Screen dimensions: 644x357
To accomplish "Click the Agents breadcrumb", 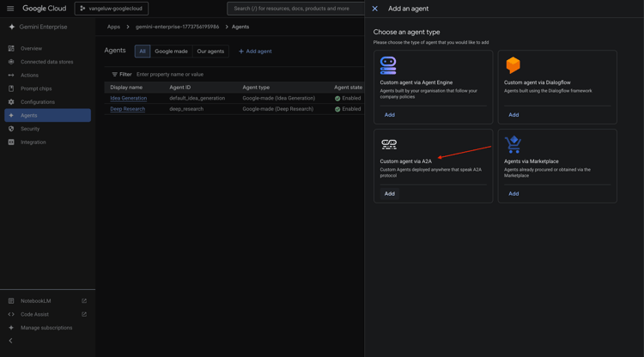I will (x=240, y=27).
